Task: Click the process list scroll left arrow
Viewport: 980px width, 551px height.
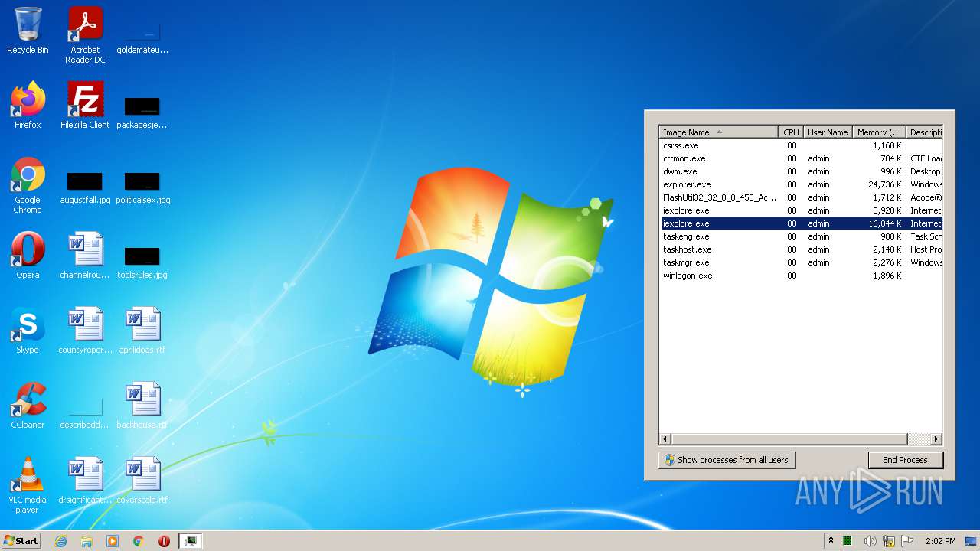Action: [665, 439]
